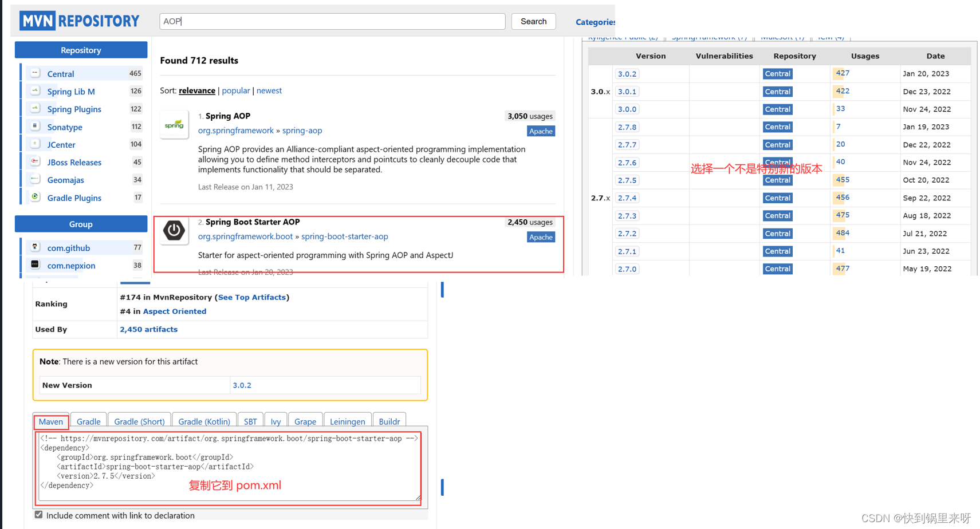Screen dimensions: 980x529
Task: Click the Spring Boot power logo thumbnail
Action: tap(174, 231)
